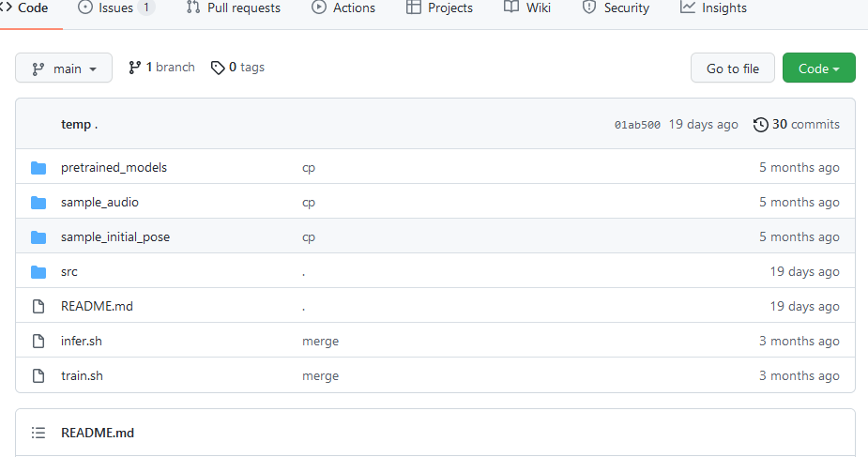Open the README.md file in list
The image size is (868, 457).
pos(97,306)
